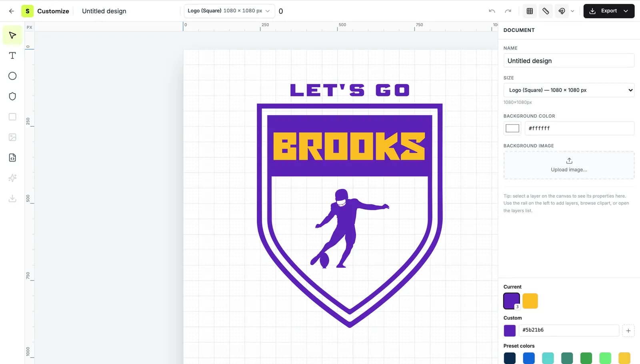640x364 pixels.
Task: Go back with the left arrow
Action: click(11, 11)
